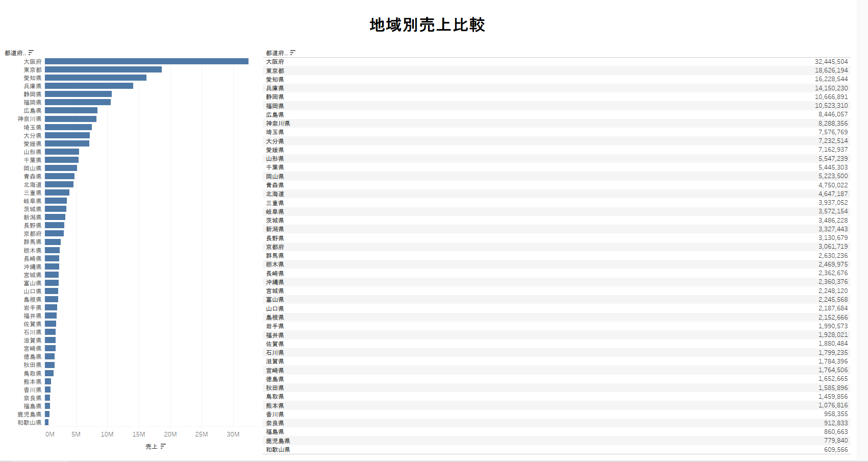Click the 和歌山県 row label in the table

(278, 450)
